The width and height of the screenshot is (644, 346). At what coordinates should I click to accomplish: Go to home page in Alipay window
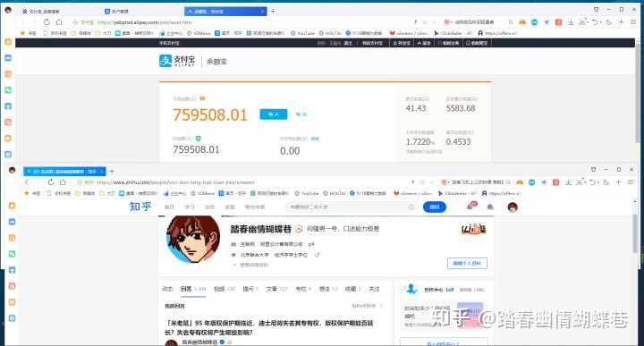[x=59, y=22]
